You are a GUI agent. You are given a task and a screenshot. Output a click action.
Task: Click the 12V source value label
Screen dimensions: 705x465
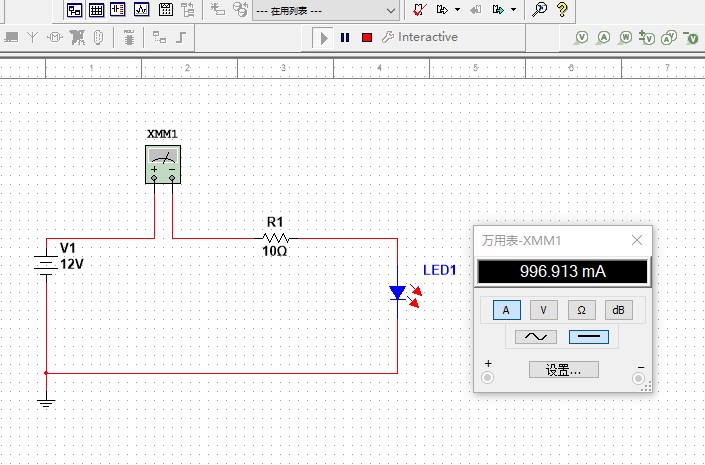point(72,264)
